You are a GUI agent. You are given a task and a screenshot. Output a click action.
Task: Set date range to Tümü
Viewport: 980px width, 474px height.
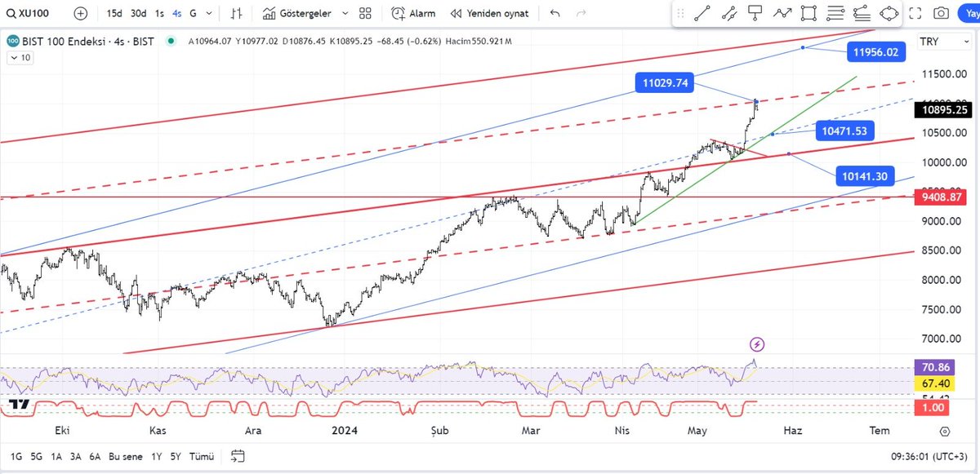pyautogui.click(x=201, y=456)
